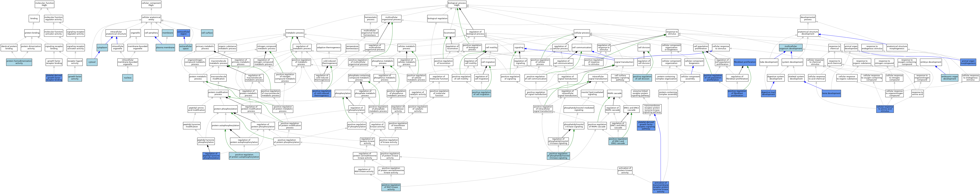Click the 'phosphorylation' node
The height and width of the screenshot is (194, 980).
[343, 93]
